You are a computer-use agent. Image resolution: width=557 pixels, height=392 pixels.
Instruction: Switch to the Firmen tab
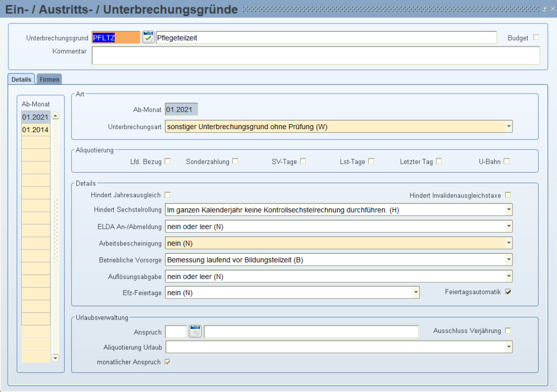coord(50,79)
